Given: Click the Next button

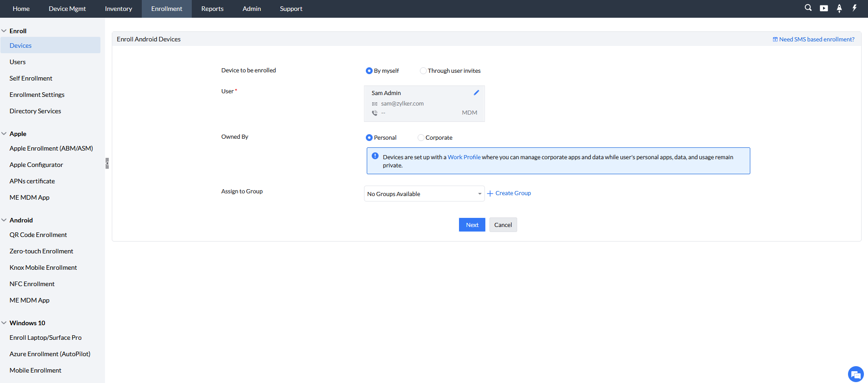Looking at the screenshot, I should 472,225.
